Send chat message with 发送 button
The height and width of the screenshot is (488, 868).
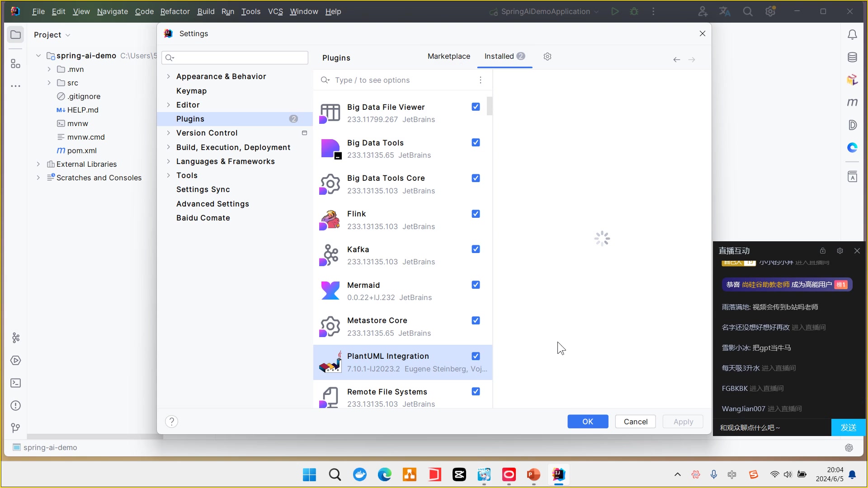848,427
